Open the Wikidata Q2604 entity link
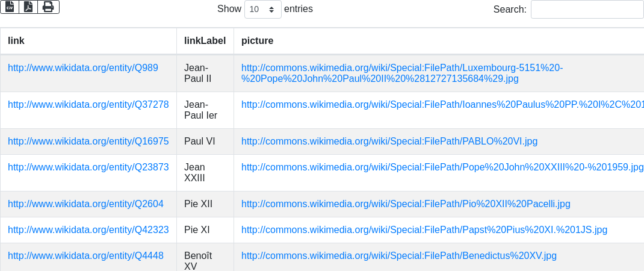Image resolution: width=644 pixels, height=271 pixels. click(85, 204)
